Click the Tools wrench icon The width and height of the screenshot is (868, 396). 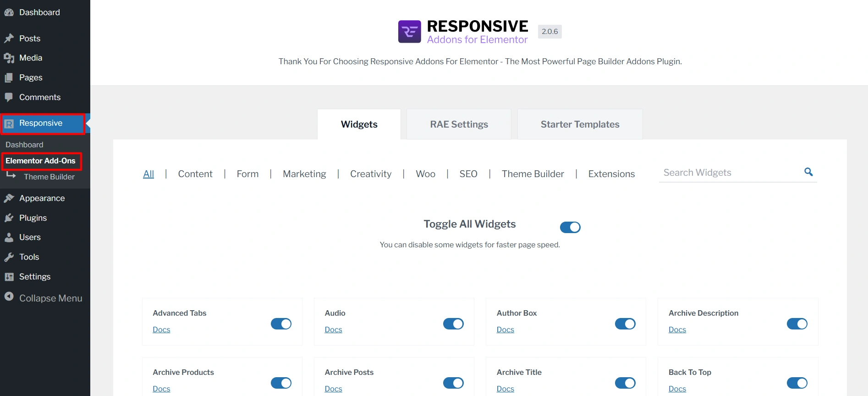pyautogui.click(x=9, y=257)
